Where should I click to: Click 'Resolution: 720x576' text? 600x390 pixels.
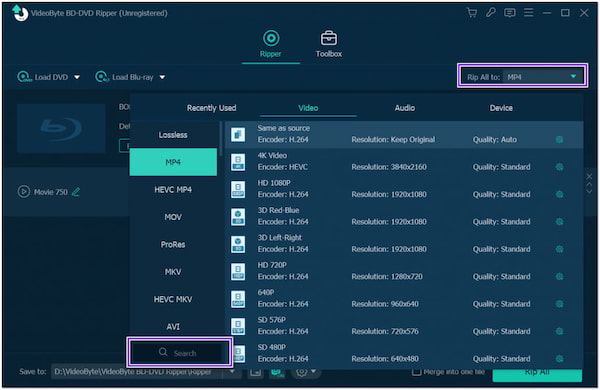pos(385,331)
